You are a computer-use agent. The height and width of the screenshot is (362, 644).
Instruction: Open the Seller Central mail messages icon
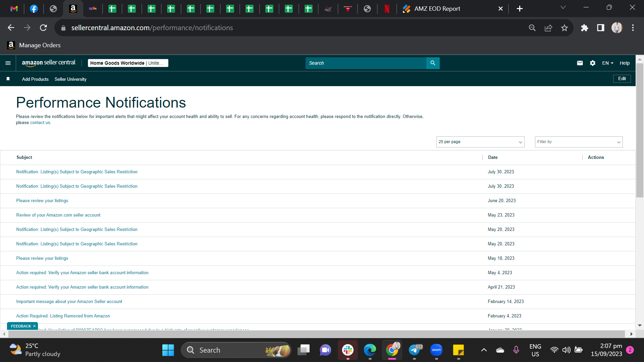pyautogui.click(x=580, y=63)
